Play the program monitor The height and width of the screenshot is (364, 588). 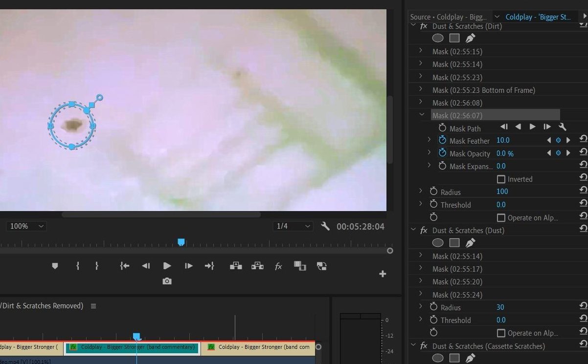(x=167, y=266)
